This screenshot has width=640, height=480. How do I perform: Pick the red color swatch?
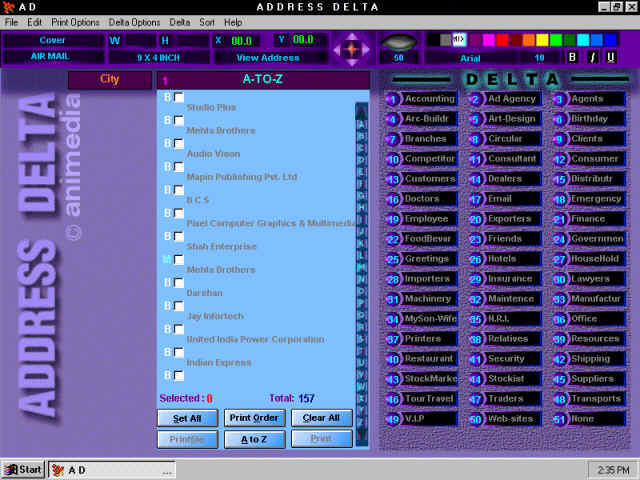tap(502, 40)
